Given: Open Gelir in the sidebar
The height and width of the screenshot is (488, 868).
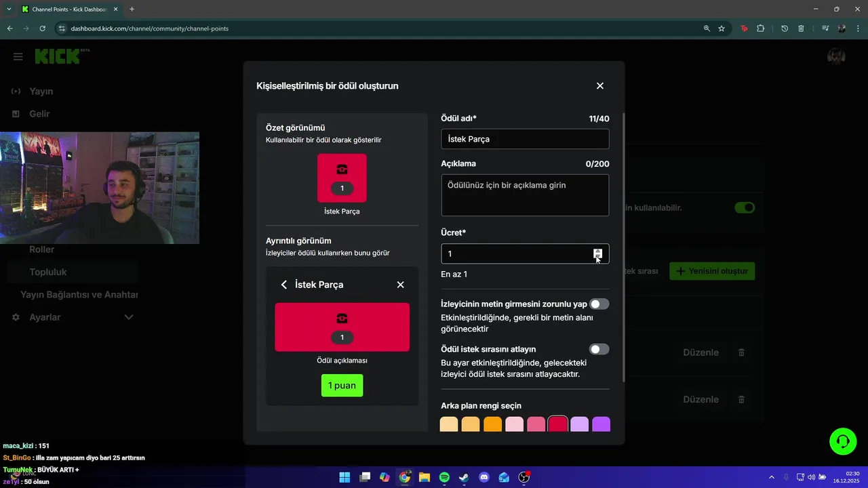Looking at the screenshot, I should point(39,114).
